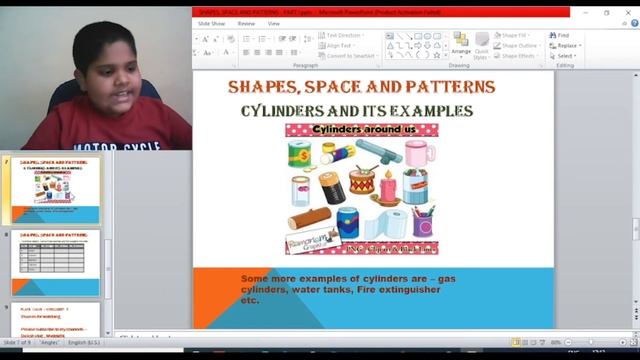Click the Columns icon

(x=294, y=53)
